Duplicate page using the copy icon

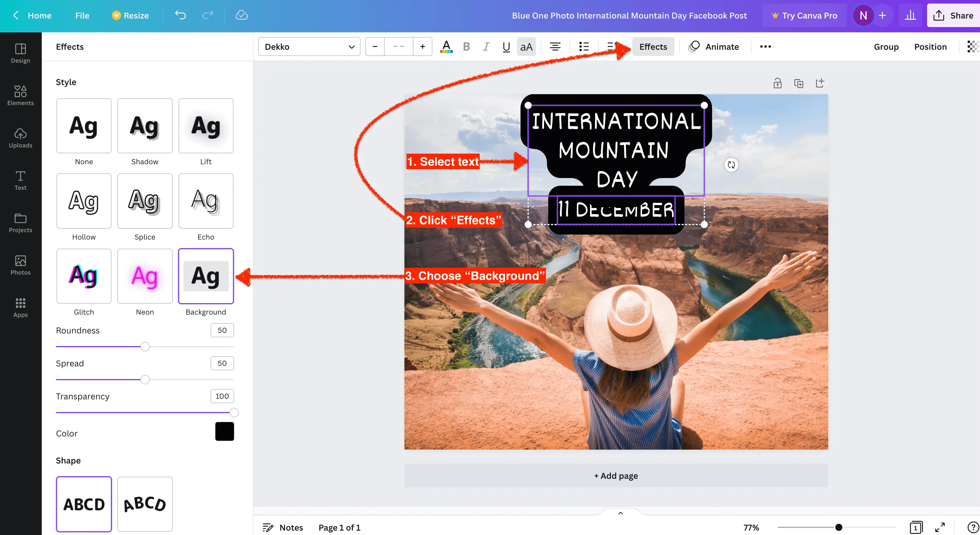tap(799, 83)
